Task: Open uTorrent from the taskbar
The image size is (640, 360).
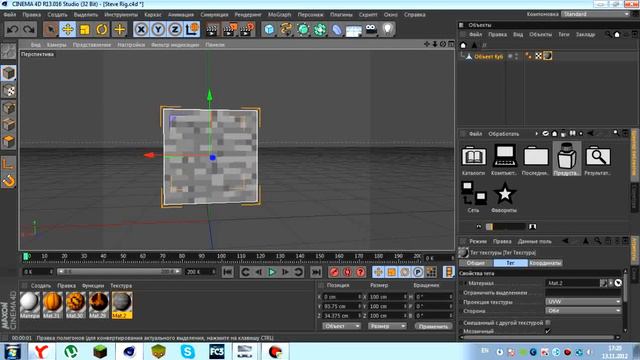Action: click(71, 351)
